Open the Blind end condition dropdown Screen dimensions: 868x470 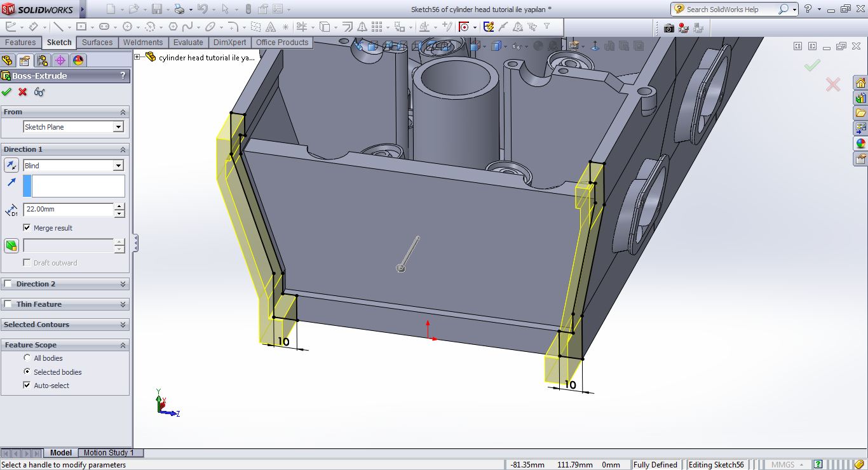pyautogui.click(x=118, y=165)
